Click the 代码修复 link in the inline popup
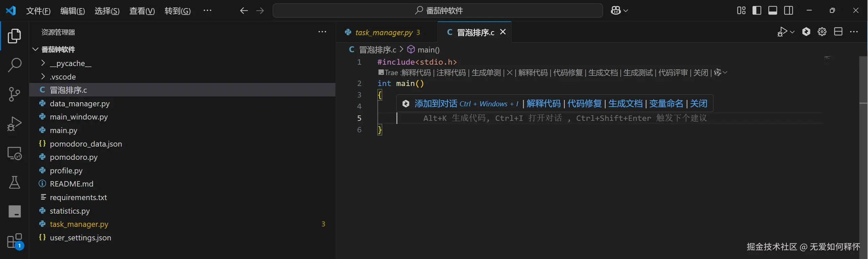This screenshot has height=259, width=868. (584, 104)
